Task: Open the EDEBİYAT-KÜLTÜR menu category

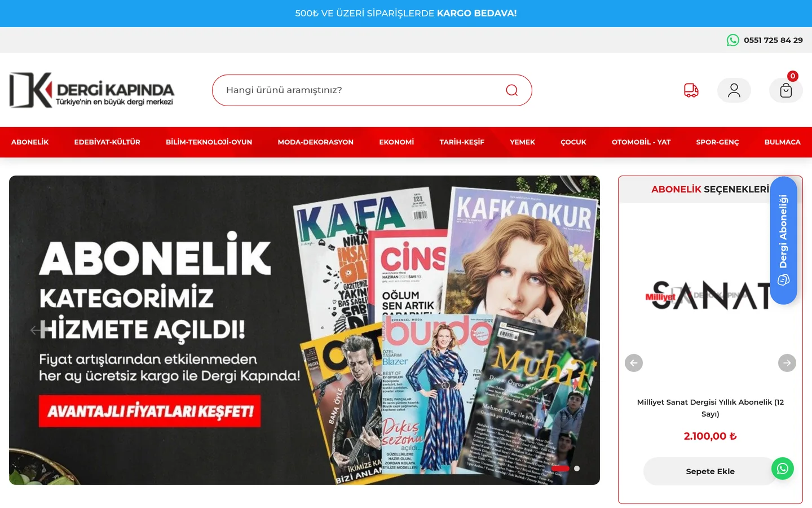Action: click(107, 142)
